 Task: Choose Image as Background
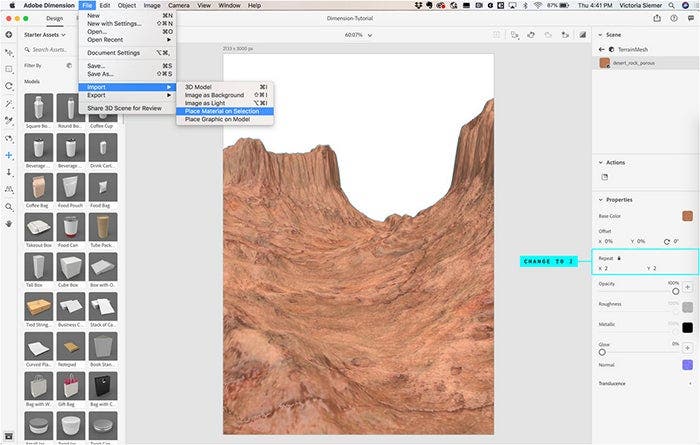click(x=225, y=95)
